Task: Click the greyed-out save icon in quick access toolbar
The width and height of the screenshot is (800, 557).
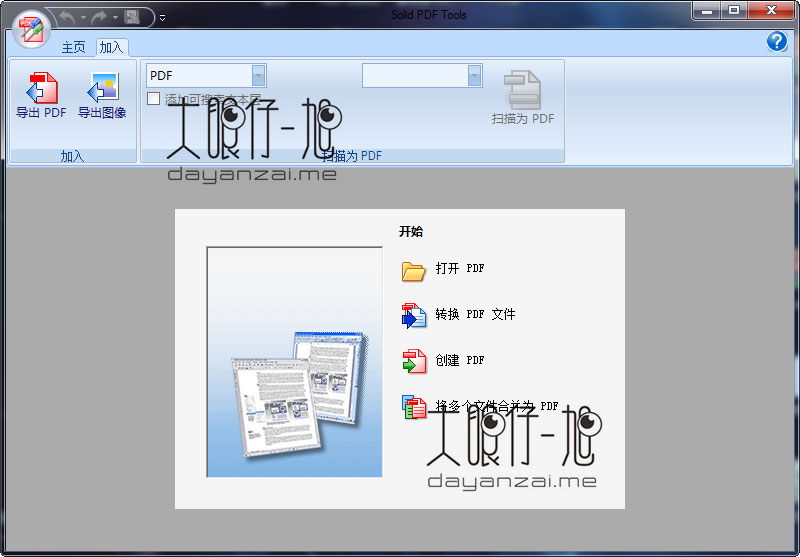Action: 133,17
